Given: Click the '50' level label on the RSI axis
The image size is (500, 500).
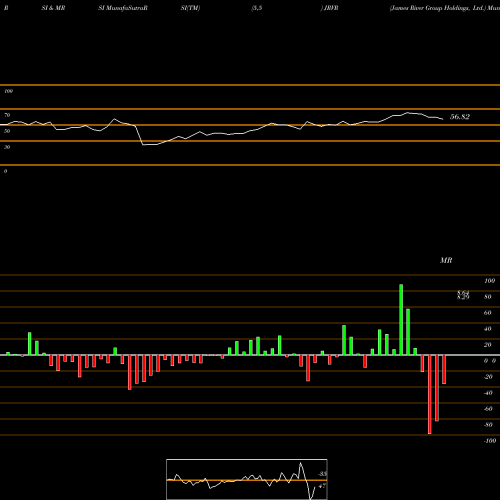Looking at the screenshot, I should pos(7,131).
